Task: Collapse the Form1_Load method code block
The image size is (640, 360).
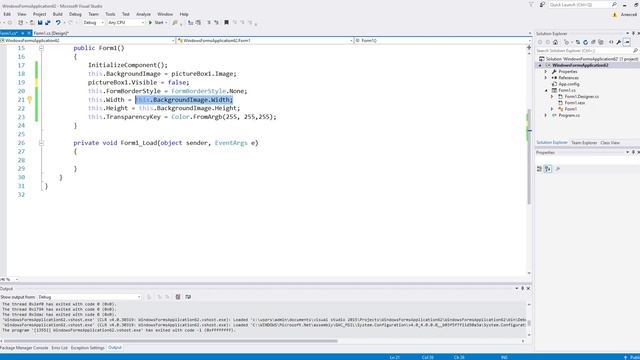Action: point(41,143)
